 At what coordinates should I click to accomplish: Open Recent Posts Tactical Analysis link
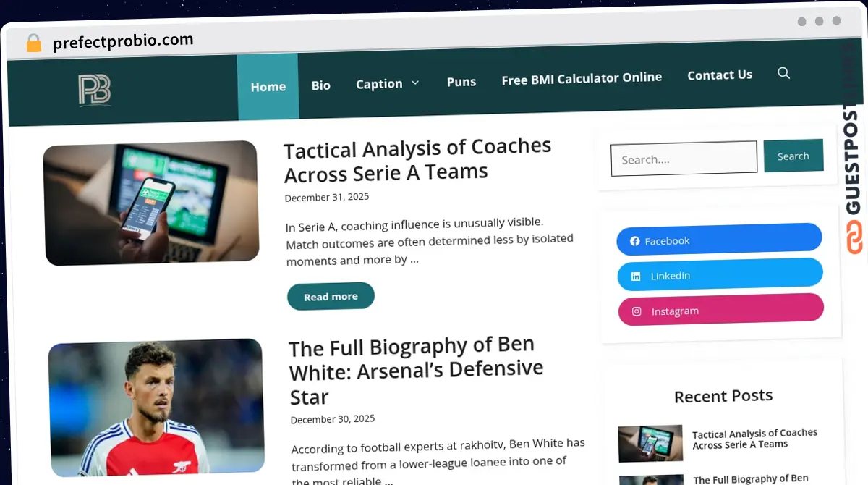pos(754,439)
